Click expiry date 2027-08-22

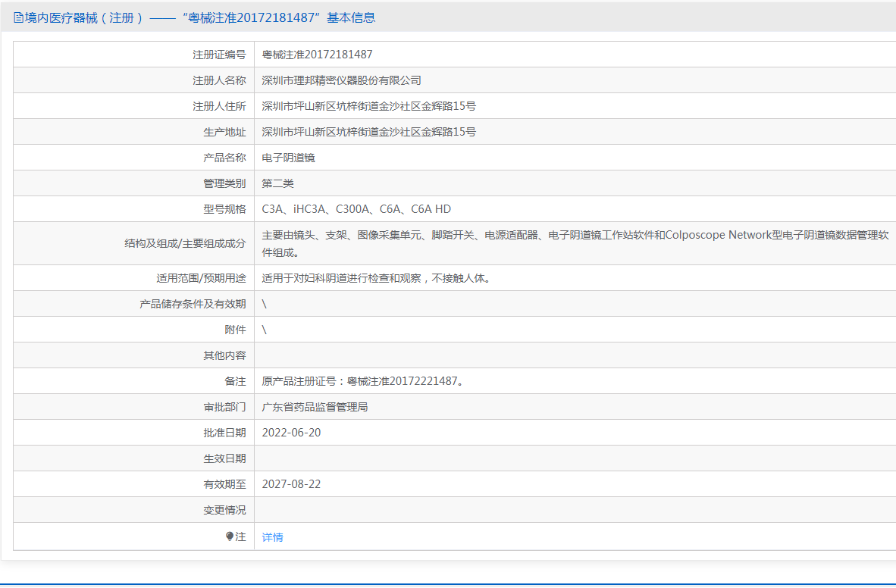click(x=291, y=484)
